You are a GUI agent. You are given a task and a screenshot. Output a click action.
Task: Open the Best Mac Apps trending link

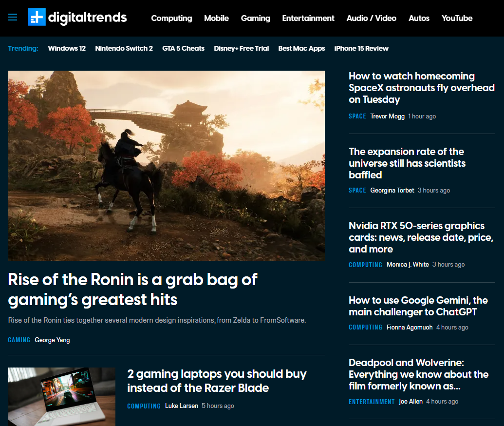point(301,48)
